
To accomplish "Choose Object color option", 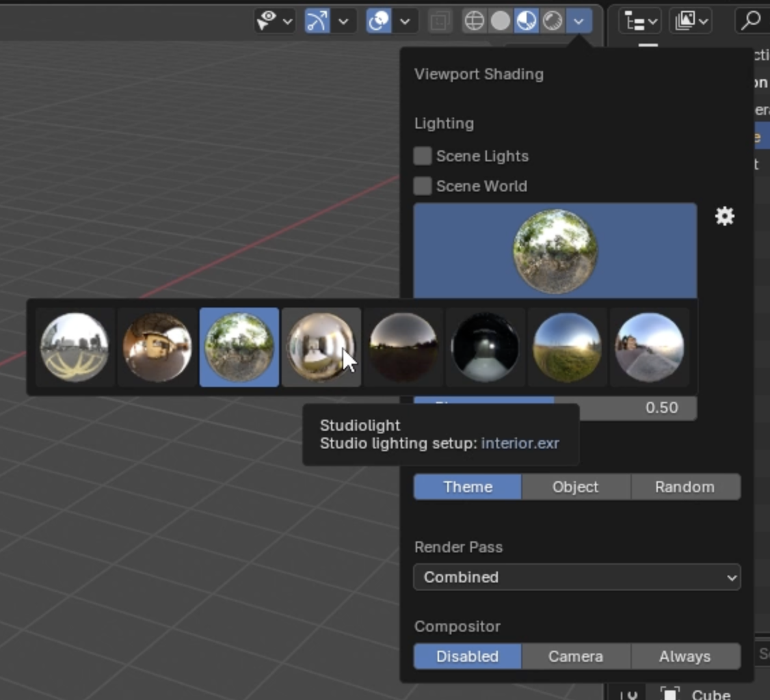I will coord(576,487).
